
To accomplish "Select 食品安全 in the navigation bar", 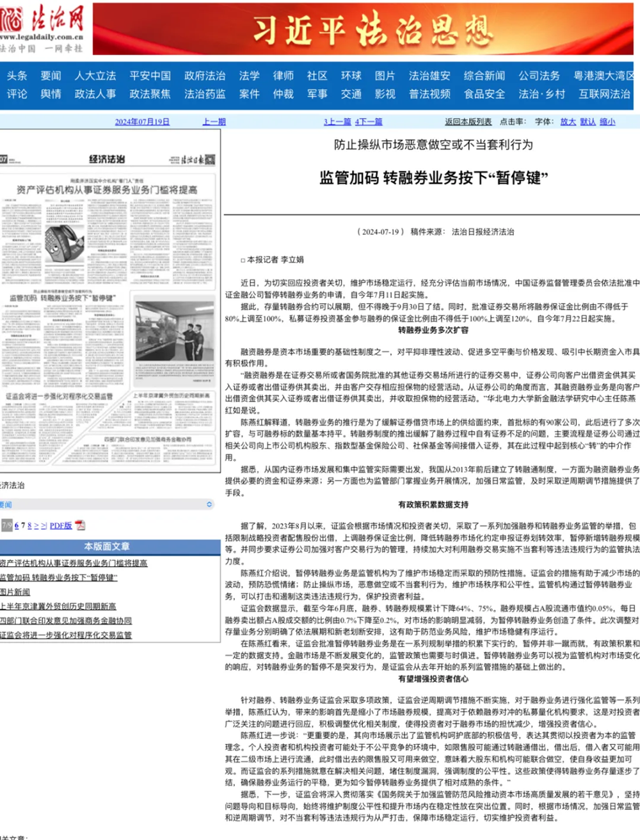I will point(484,94).
